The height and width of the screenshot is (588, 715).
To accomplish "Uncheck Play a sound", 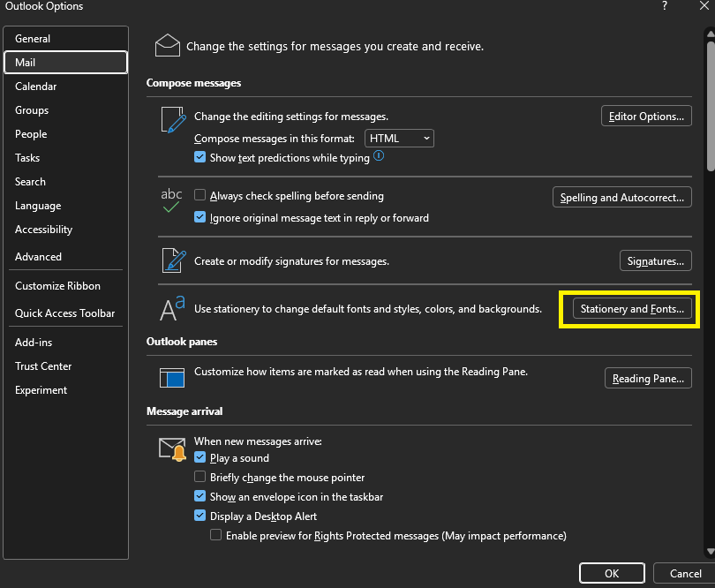I will 199,457.
